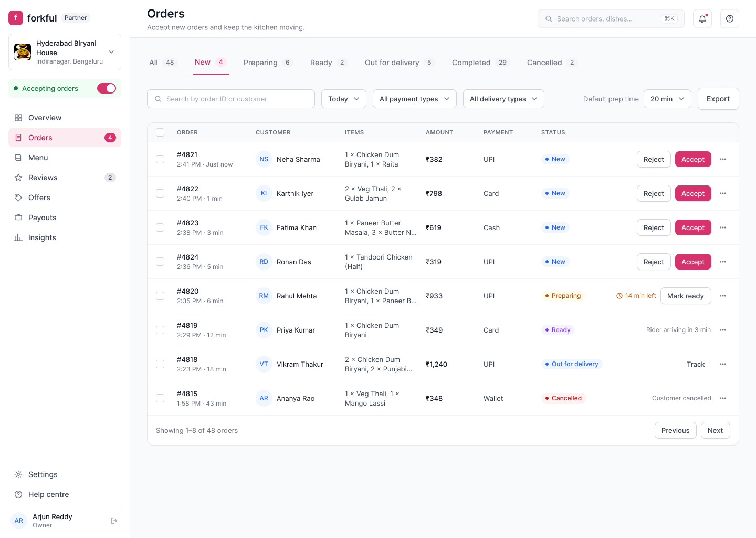Select checkbox for order #4821
This screenshot has width=756, height=538.
pos(160,159)
